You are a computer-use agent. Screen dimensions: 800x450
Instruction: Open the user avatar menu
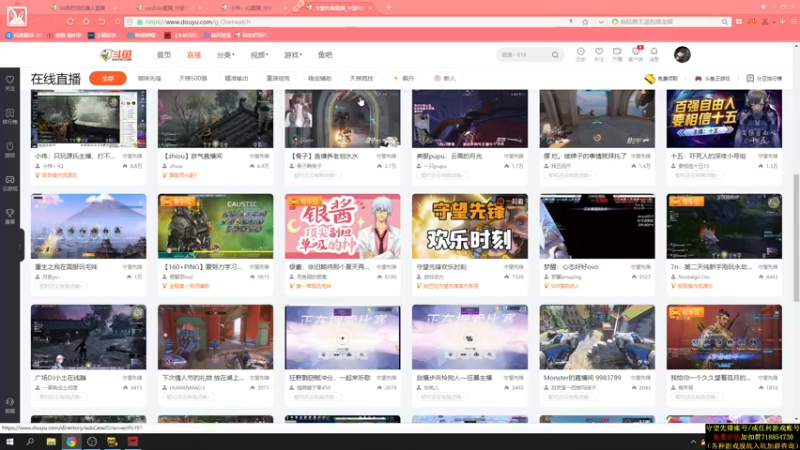click(682, 55)
